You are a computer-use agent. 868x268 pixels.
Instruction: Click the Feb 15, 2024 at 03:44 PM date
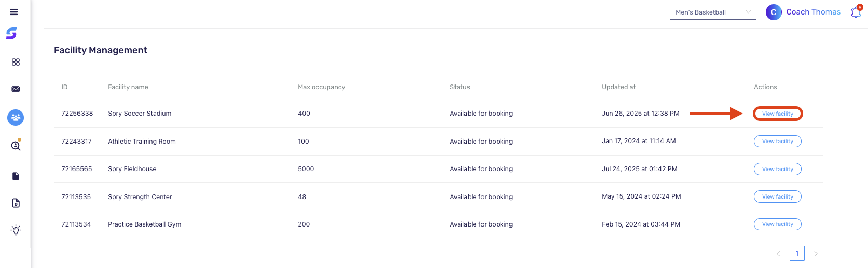641,224
